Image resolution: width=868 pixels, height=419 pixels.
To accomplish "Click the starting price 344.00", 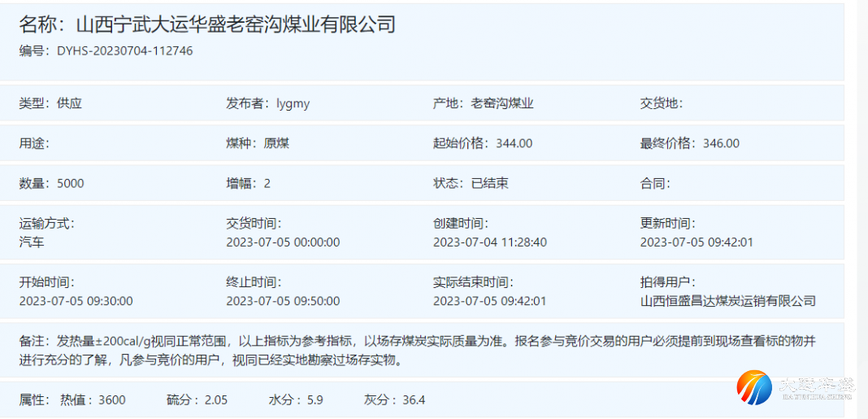I will tap(514, 143).
